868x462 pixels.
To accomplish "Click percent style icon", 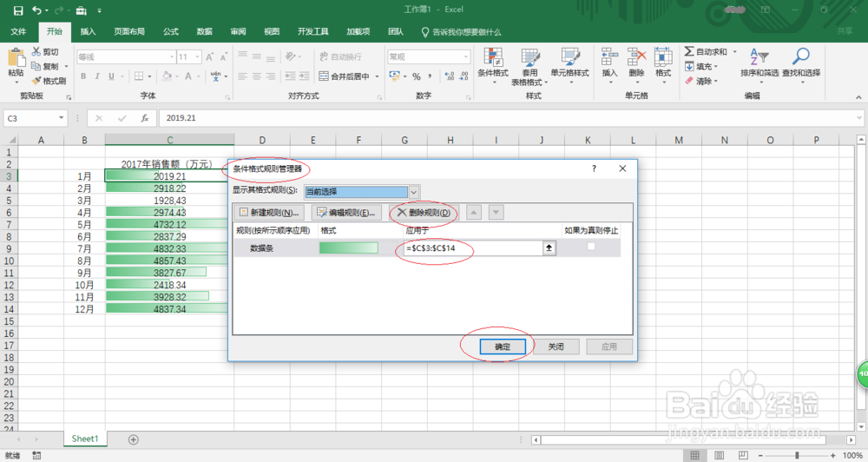I will click(x=417, y=76).
